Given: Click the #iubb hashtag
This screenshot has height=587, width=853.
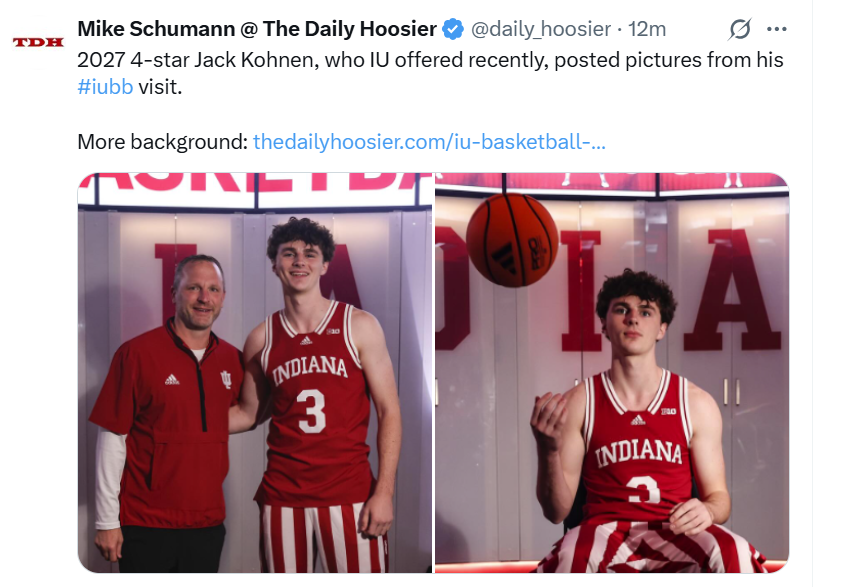Looking at the screenshot, I should click(x=105, y=86).
